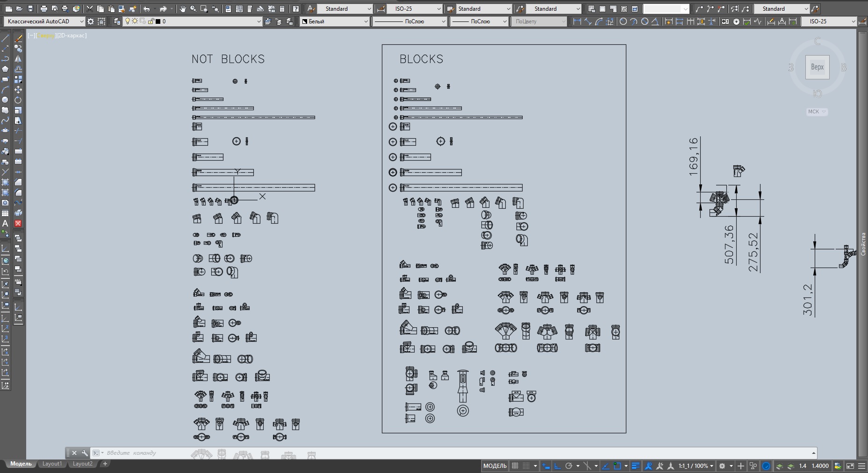Screen dimensions: 868x473
Task: Click the Pan hand tool
Action: tap(183, 9)
